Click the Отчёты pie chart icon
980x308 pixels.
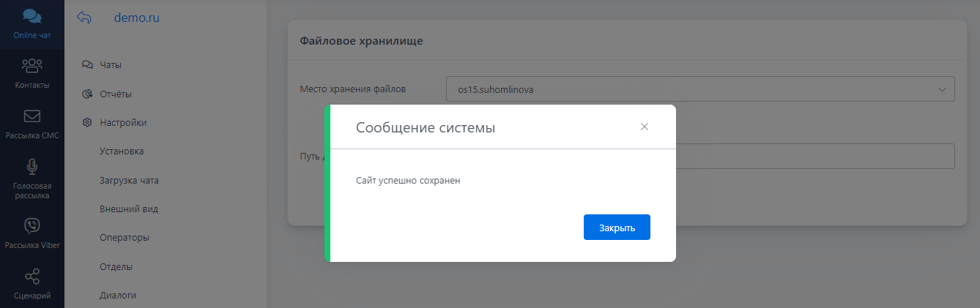87,94
